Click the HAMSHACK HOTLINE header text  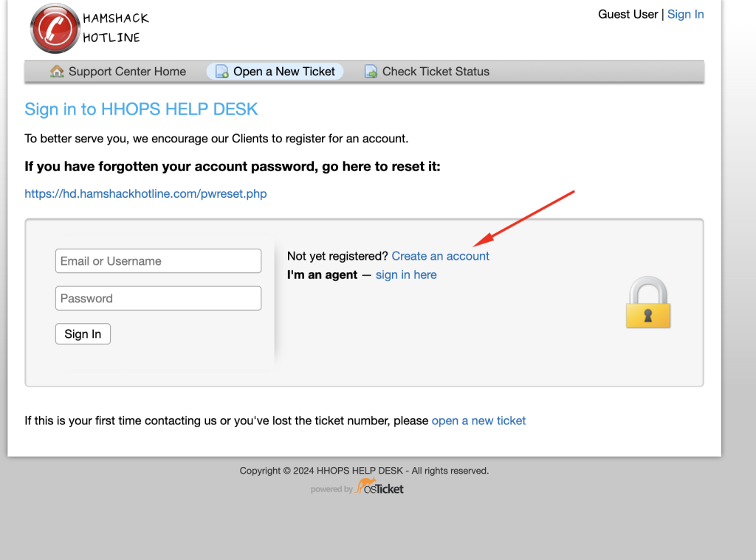115,27
